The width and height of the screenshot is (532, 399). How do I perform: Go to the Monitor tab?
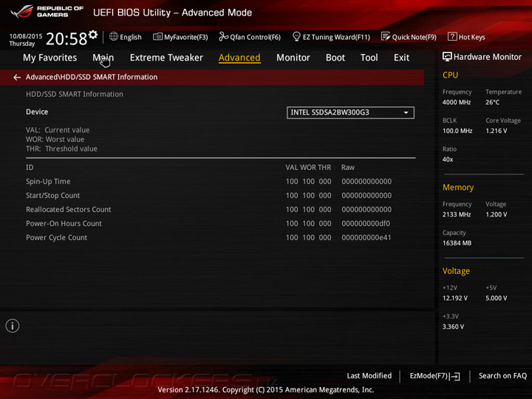(x=293, y=58)
